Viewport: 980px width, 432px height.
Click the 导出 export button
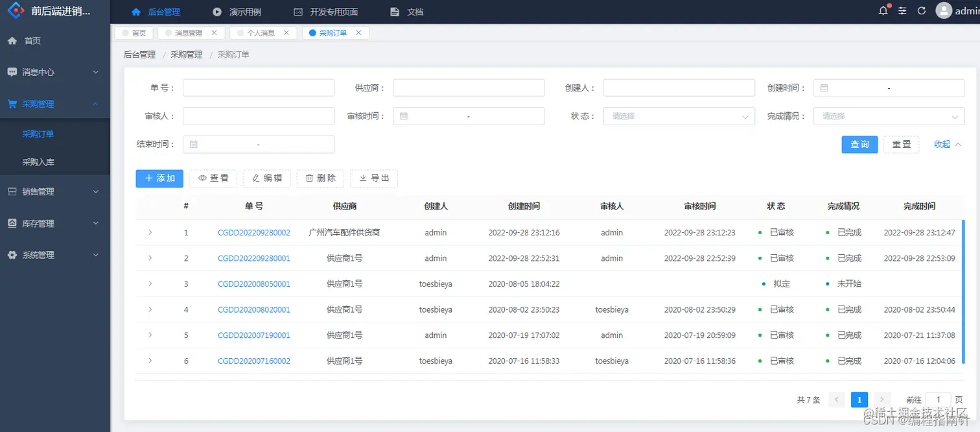374,178
